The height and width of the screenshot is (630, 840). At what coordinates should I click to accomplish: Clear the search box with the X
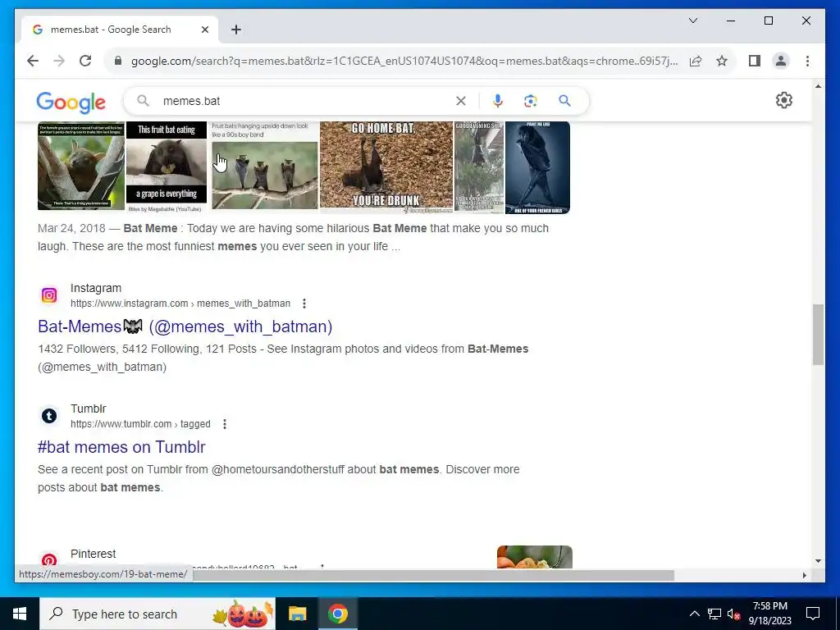(461, 101)
